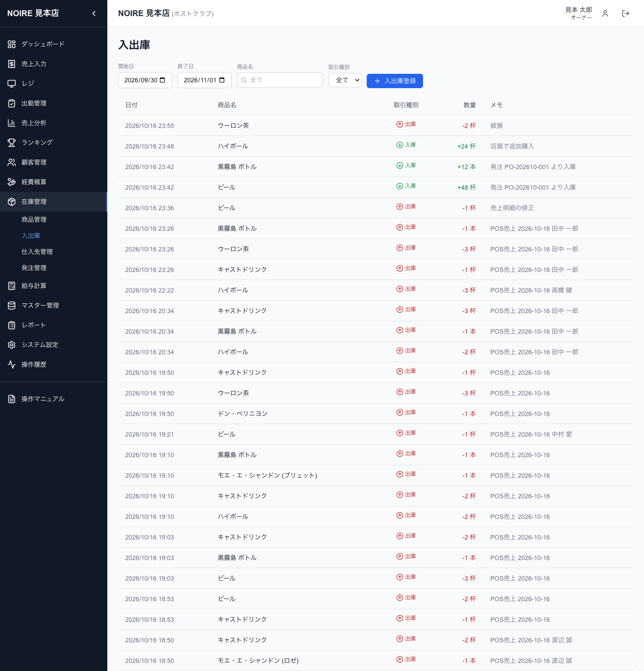This screenshot has width=644, height=671.
Task: Click the 売上入力 icon in sidebar
Action: (12, 64)
